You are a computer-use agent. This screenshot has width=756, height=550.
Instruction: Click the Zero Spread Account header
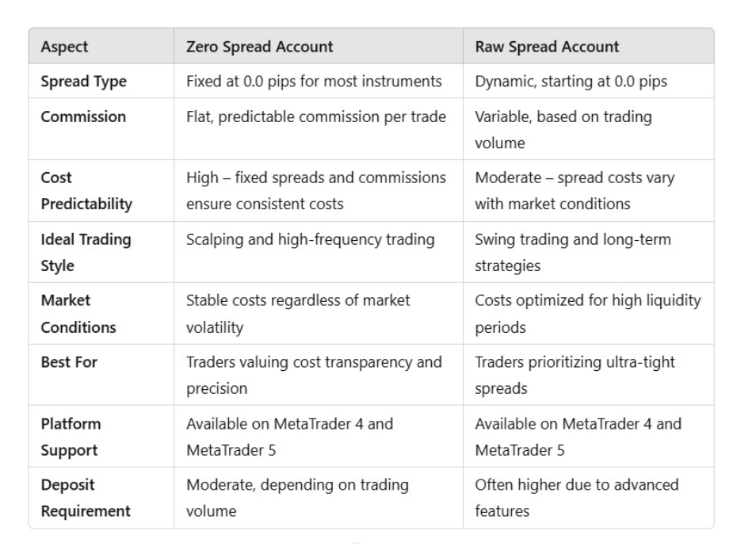tap(259, 47)
